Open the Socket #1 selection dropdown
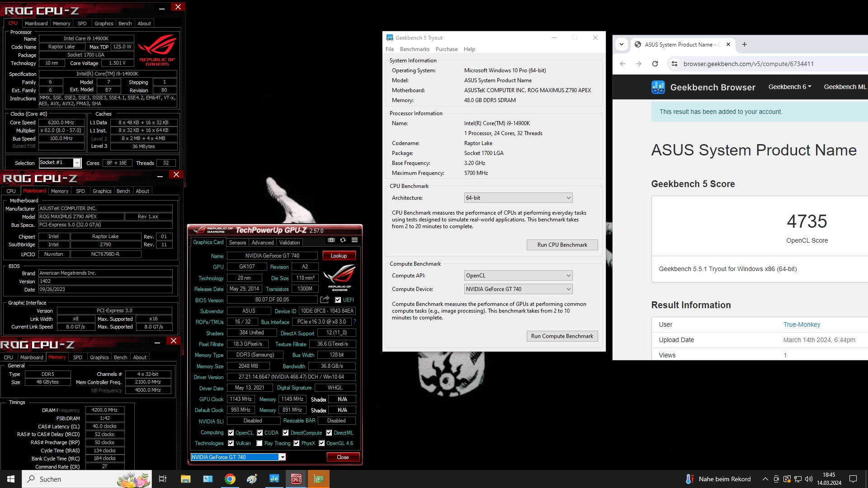Screen dimensions: 868x488 (60, 163)
